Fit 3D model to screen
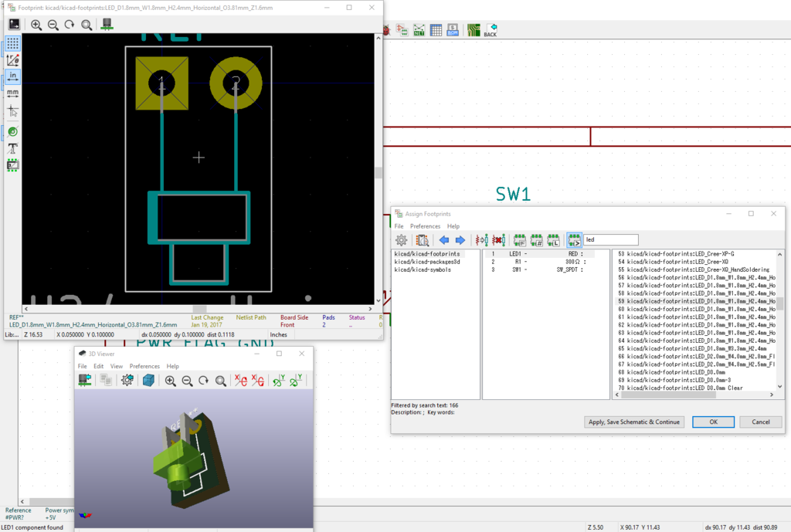 220,381
